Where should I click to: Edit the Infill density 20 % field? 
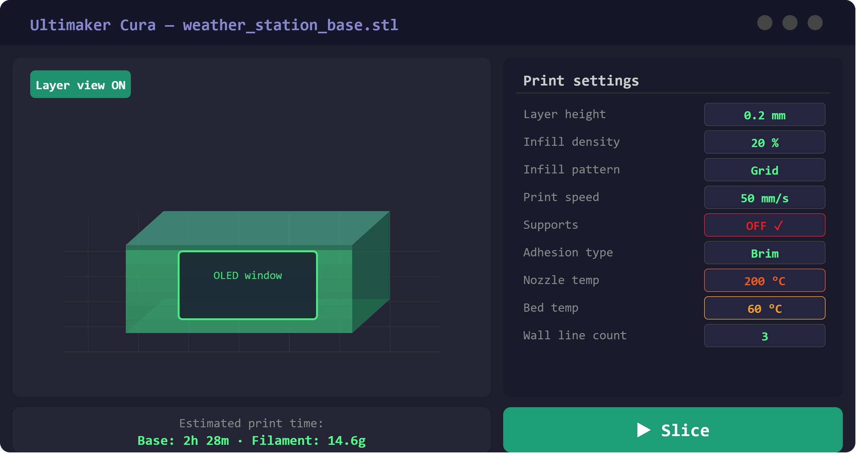tap(765, 142)
